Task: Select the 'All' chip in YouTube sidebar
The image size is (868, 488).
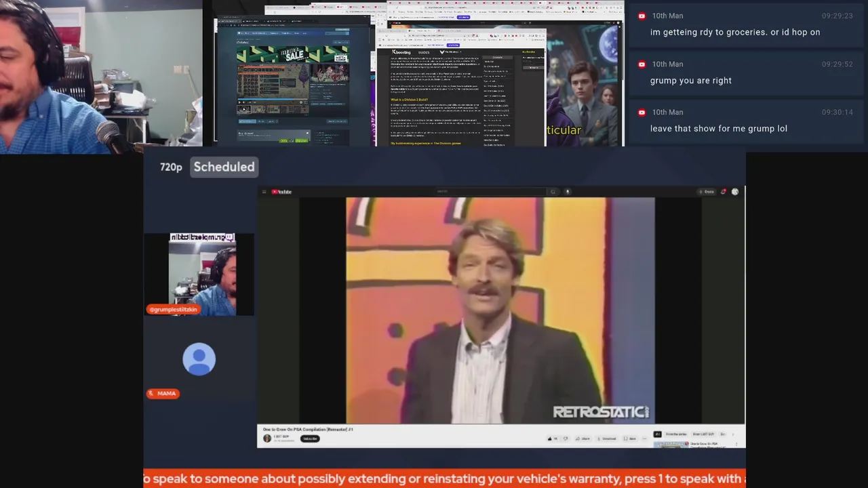Action: click(x=657, y=434)
